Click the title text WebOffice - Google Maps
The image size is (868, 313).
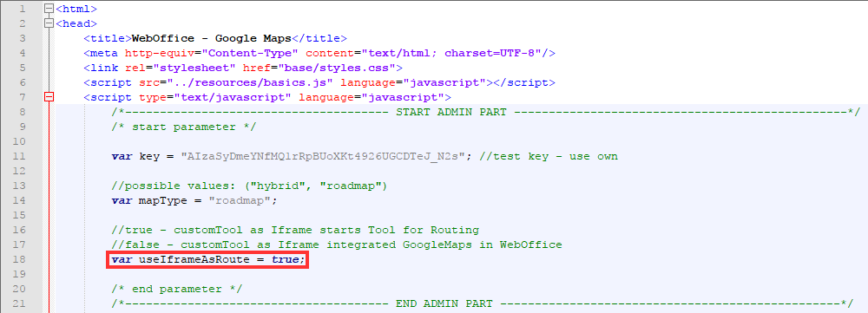click(212, 38)
